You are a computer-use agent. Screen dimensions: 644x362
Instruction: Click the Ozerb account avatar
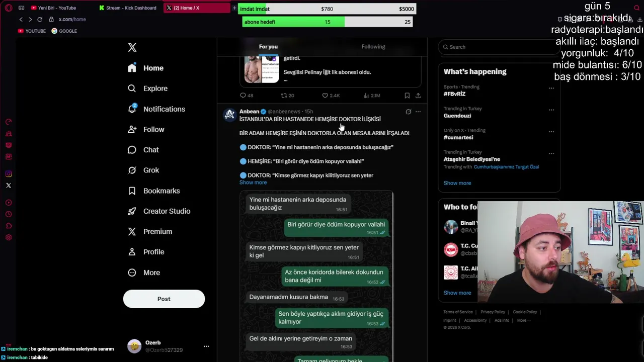[134, 346]
